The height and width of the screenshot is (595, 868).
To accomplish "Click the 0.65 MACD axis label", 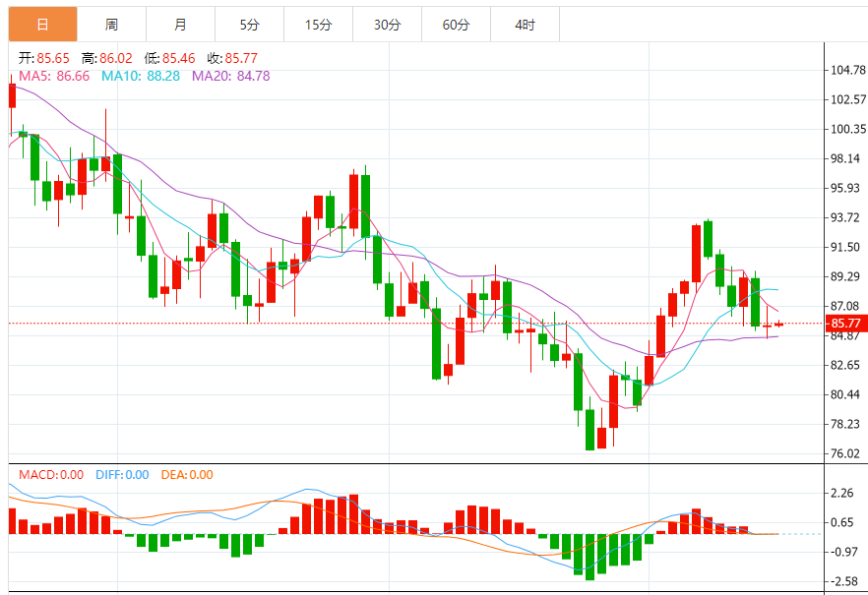I will pos(842,522).
